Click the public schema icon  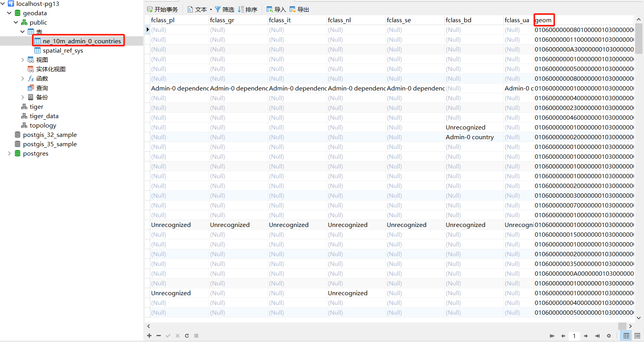[x=24, y=22]
